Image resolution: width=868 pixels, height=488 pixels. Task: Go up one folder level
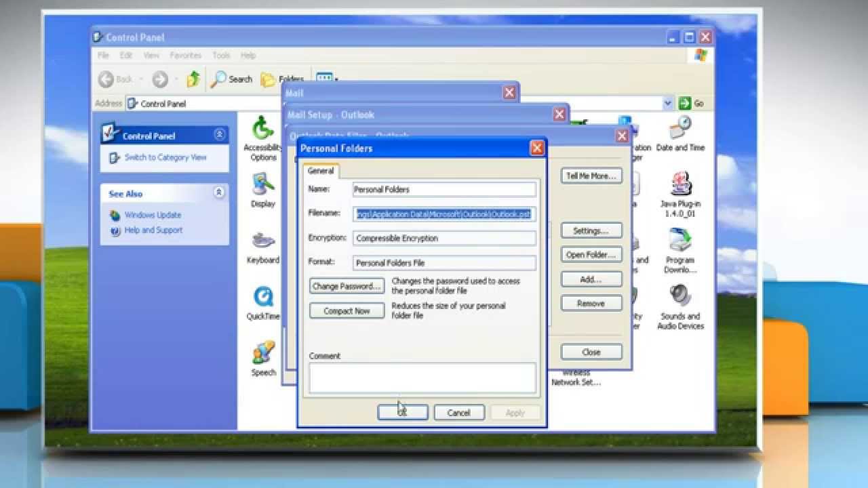click(x=194, y=79)
